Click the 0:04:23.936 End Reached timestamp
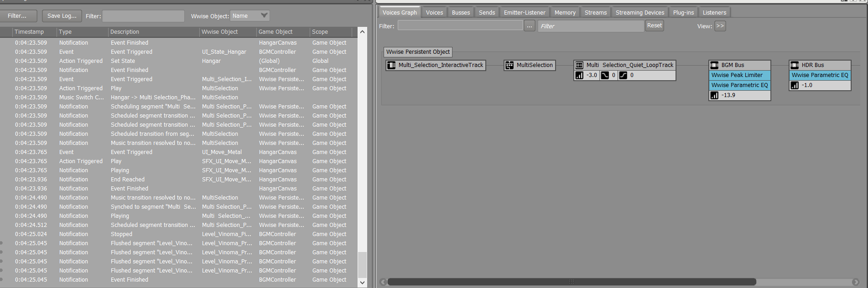Viewport: 868px width, 288px height. (31, 180)
